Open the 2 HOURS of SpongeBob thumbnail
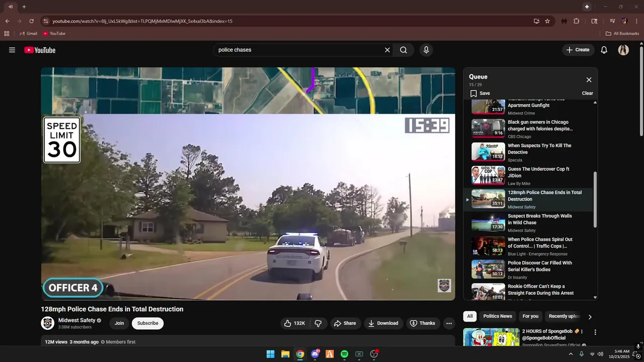The height and width of the screenshot is (362, 644). coord(491,337)
